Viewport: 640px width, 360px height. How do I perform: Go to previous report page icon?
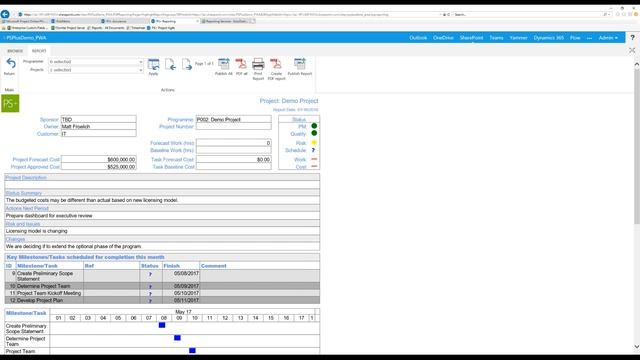[170, 64]
